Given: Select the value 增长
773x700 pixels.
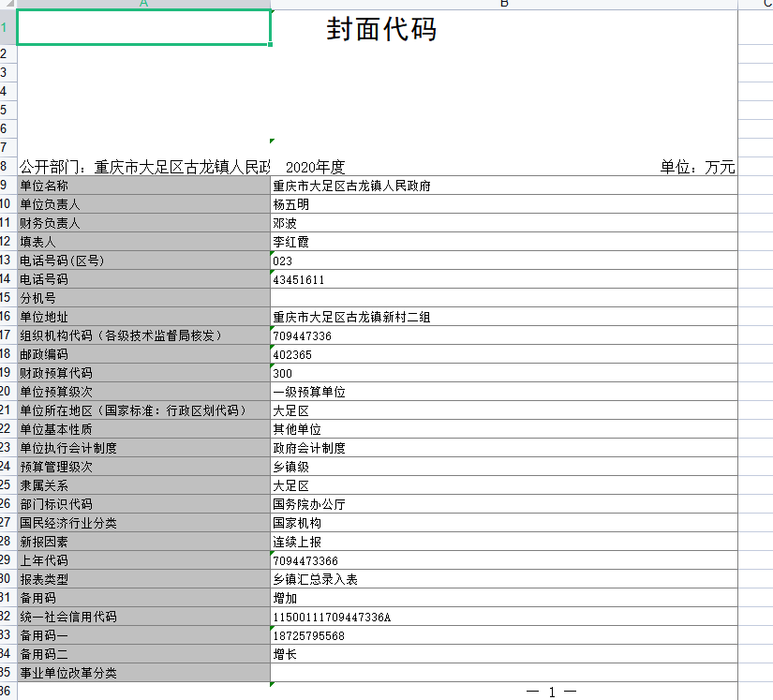Looking at the screenshot, I should [x=504, y=654].
